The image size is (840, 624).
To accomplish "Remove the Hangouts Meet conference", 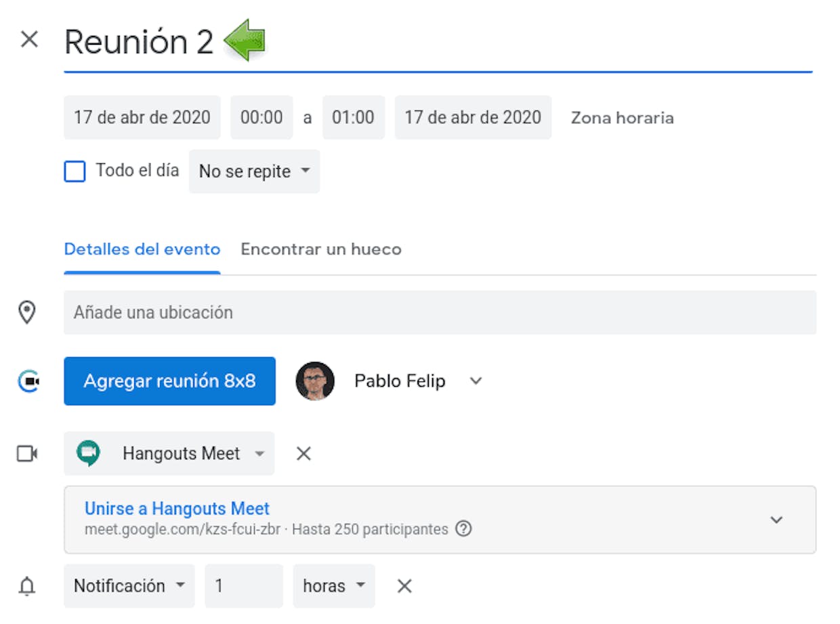I will coord(303,453).
